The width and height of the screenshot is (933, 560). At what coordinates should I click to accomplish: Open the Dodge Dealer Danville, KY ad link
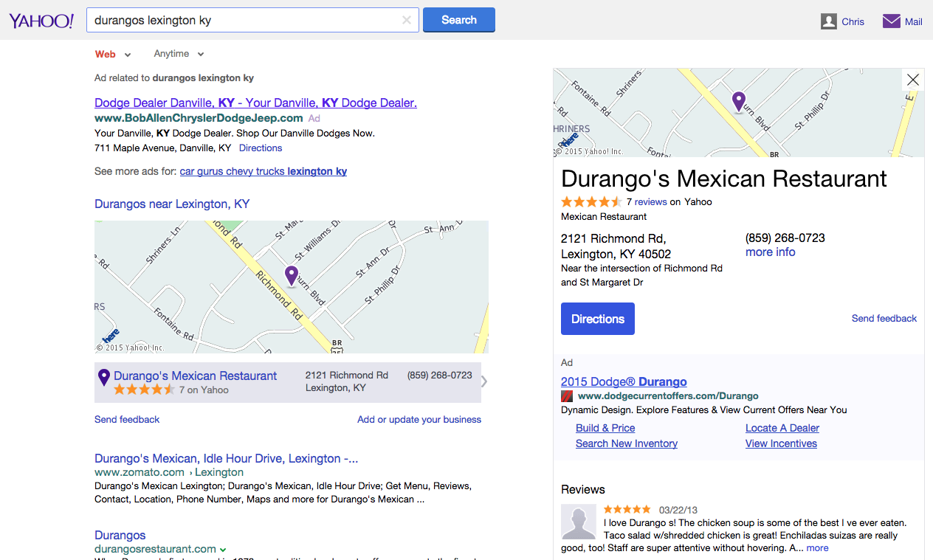(x=256, y=103)
